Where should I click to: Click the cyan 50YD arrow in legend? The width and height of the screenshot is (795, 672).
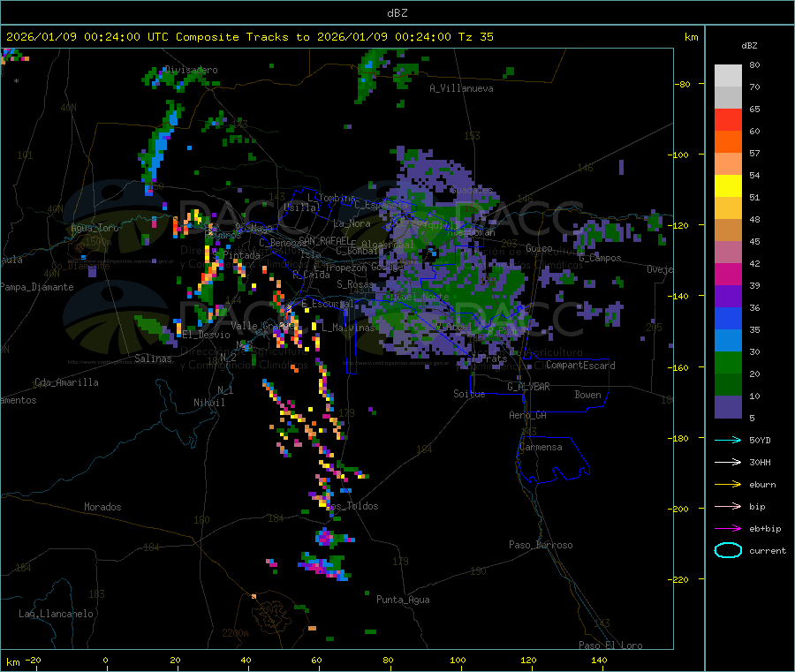tap(728, 440)
